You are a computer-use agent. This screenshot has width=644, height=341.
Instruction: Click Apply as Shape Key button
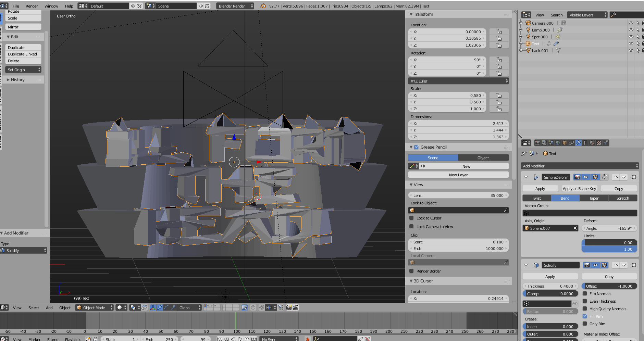[579, 188]
